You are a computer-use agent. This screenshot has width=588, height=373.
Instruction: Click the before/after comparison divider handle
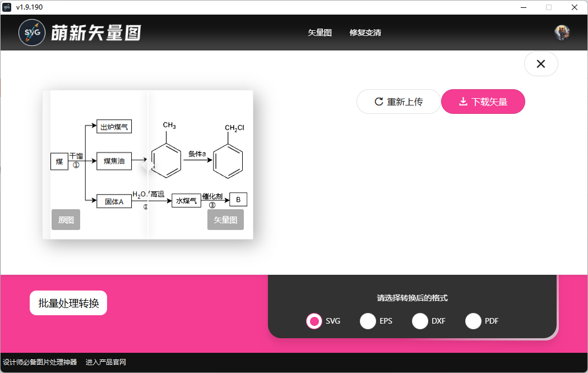click(x=147, y=164)
